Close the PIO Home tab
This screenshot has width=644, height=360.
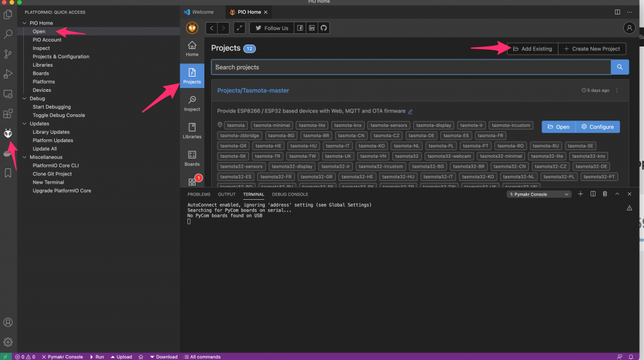pyautogui.click(x=266, y=13)
